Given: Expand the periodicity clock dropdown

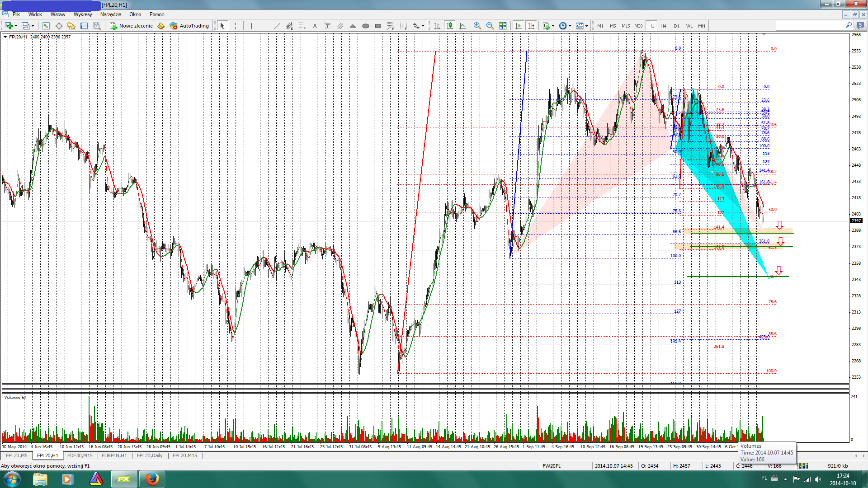Looking at the screenshot, I should click(x=570, y=26).
